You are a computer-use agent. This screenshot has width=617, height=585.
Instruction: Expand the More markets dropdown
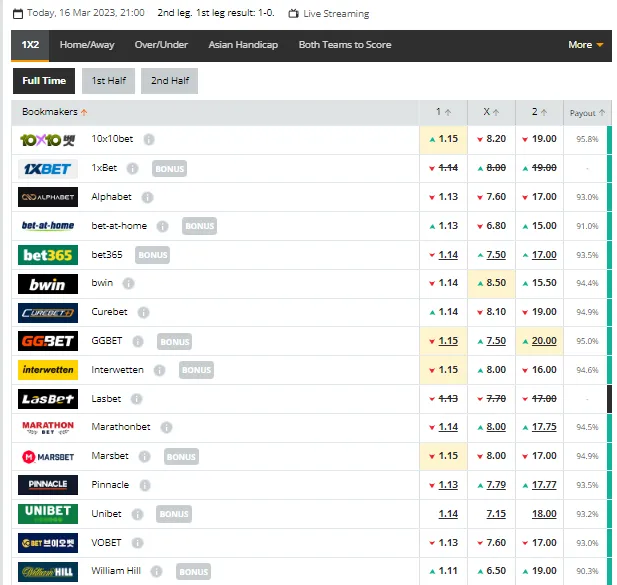tap(585, 45)
